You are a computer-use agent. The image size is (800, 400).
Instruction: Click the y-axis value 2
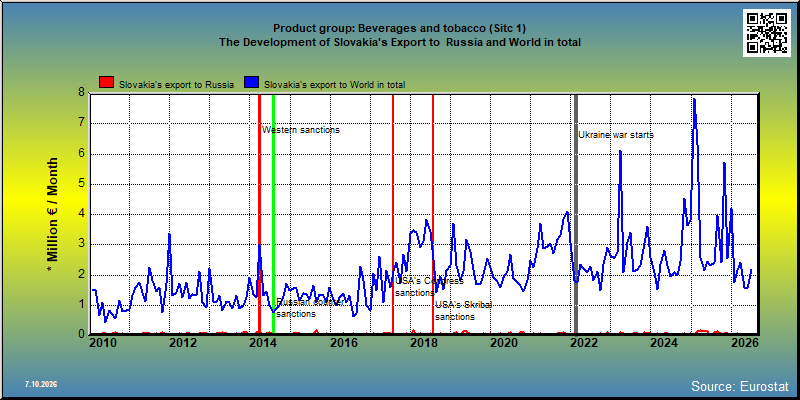click(x=81, y=275)
